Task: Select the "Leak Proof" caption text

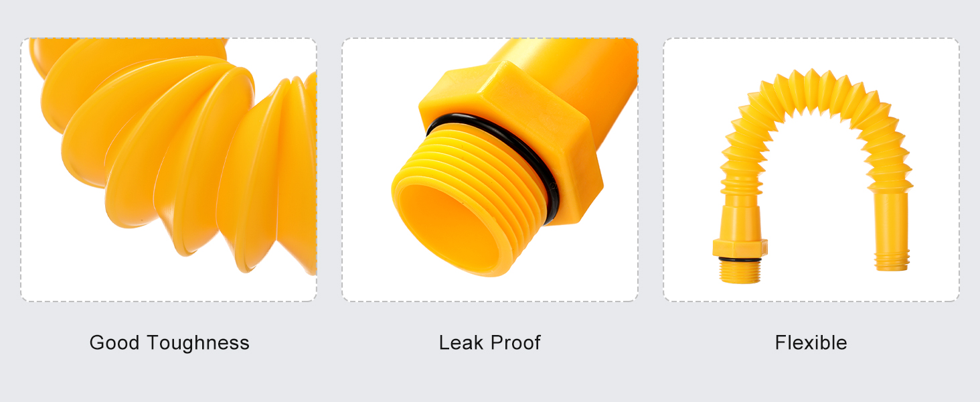Action: point(490,342)
